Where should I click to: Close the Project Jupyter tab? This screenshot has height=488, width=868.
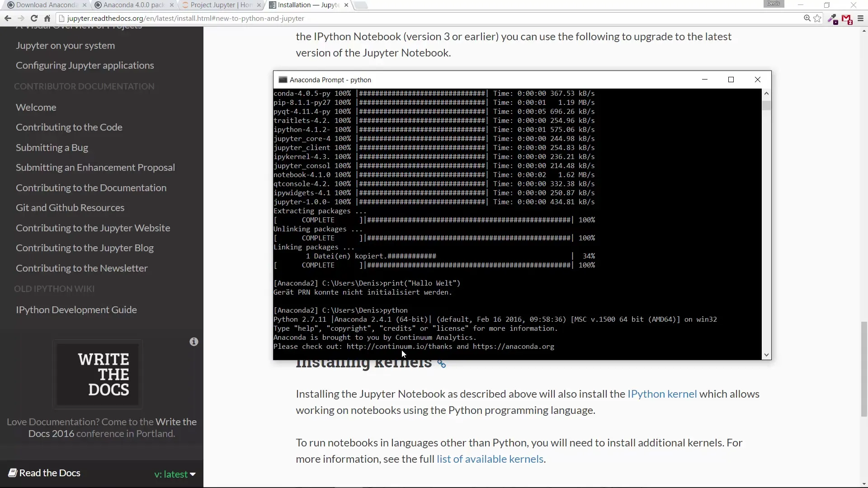click(x=259, y=5)
